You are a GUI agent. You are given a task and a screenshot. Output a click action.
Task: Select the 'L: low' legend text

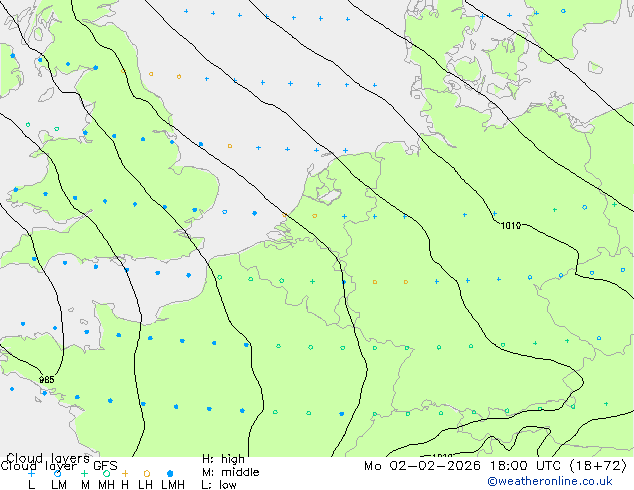[x=219, y=484]
